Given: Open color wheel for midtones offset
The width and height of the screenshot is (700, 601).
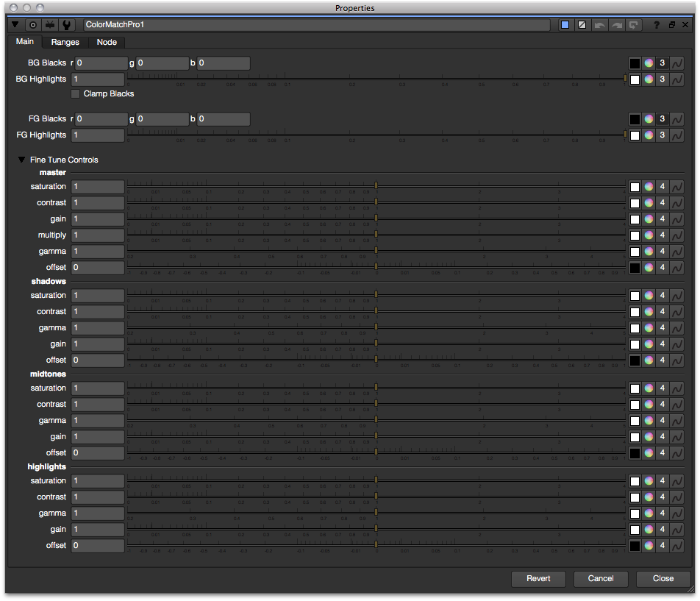Looking at the screenshot, I should click(649, 452).
